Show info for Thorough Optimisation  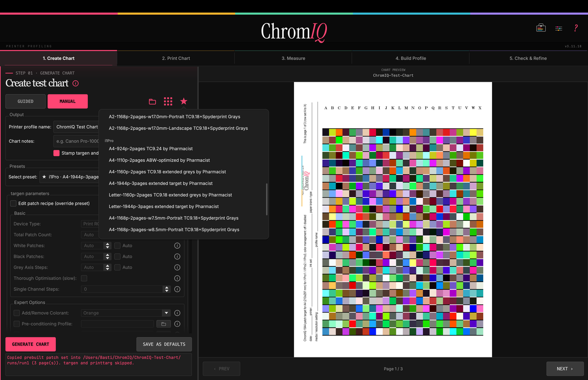click(177, 278)
